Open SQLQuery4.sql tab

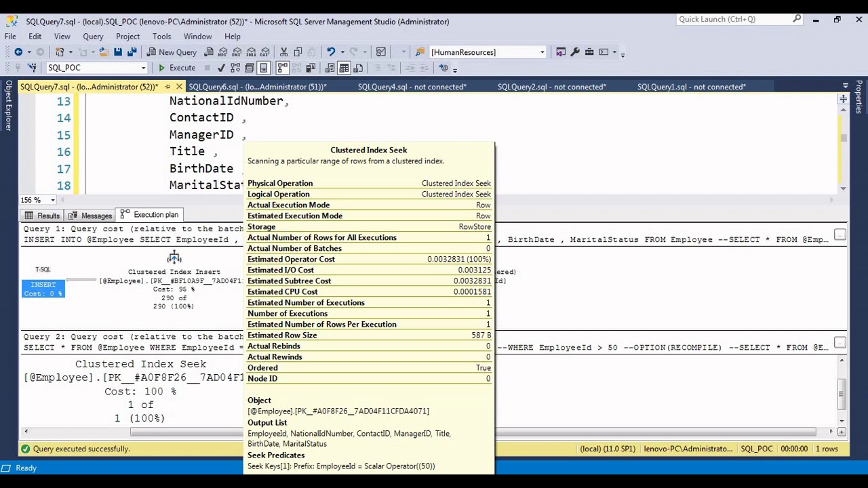tap(412, 87)
